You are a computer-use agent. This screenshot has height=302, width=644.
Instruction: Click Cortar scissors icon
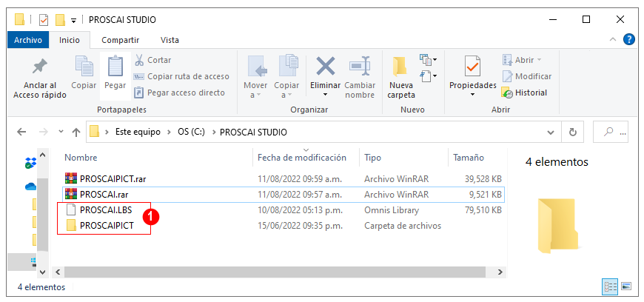click(139, 60)
